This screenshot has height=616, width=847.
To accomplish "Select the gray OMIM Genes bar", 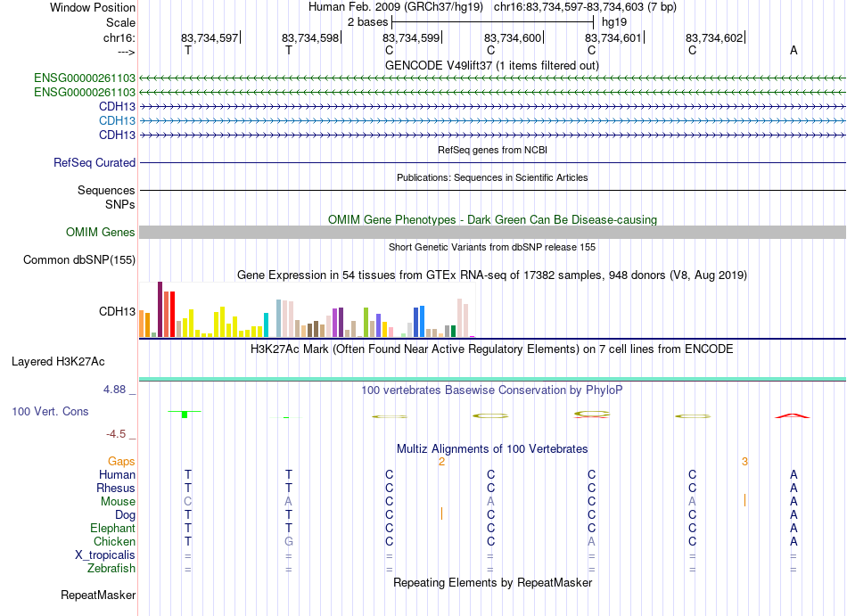I will pyautogui.click(x=492, y=232).
